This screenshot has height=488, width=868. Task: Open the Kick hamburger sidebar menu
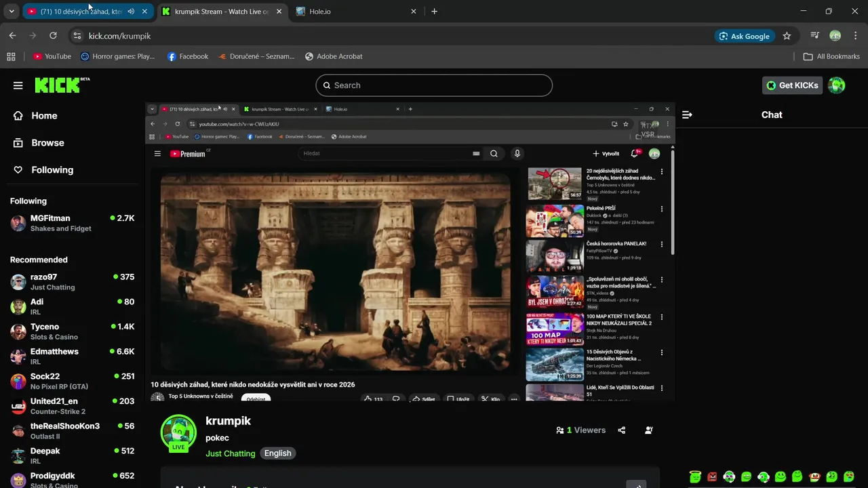tap(18, 85)
